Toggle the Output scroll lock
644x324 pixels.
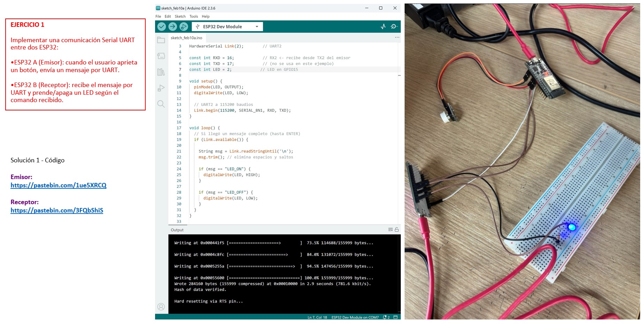click(397, 230)
